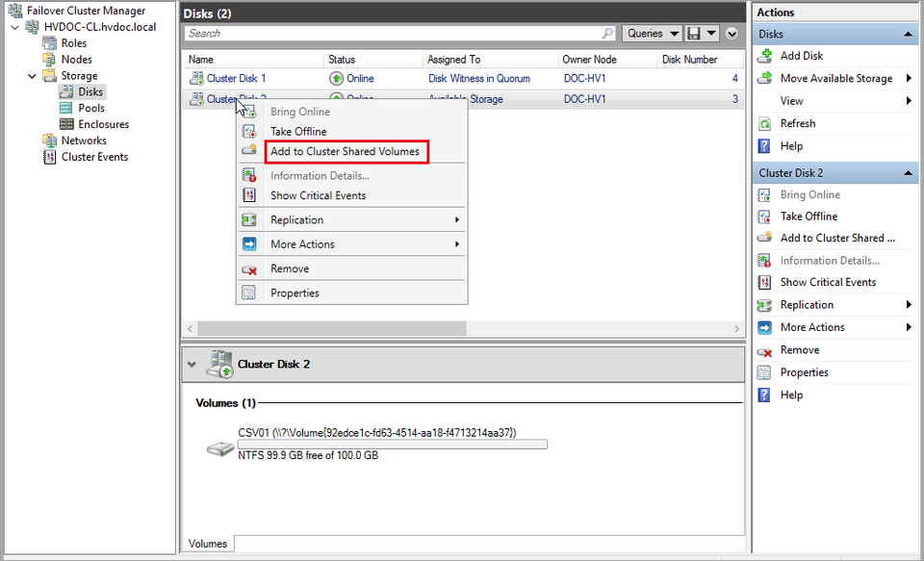This screenshot has width=924, height=561.
Task: Click the Add to Cluster Shared icon in Actions
Action: click(764, 238)
